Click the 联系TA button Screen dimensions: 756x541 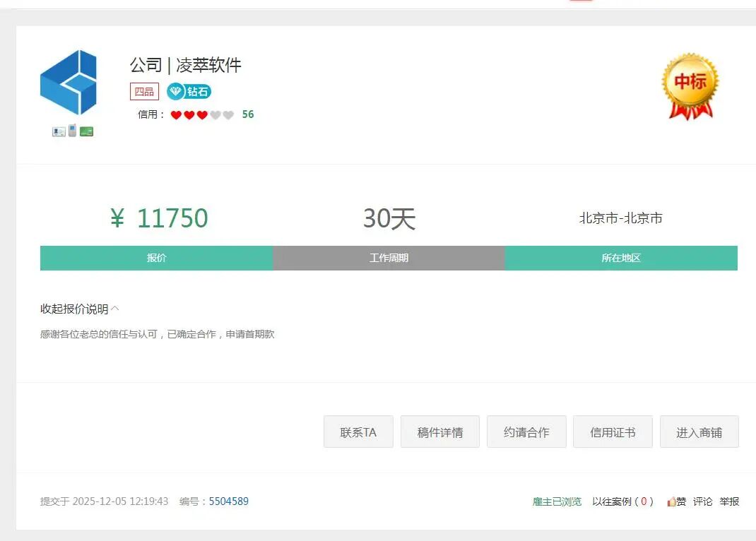coord(358,432)
